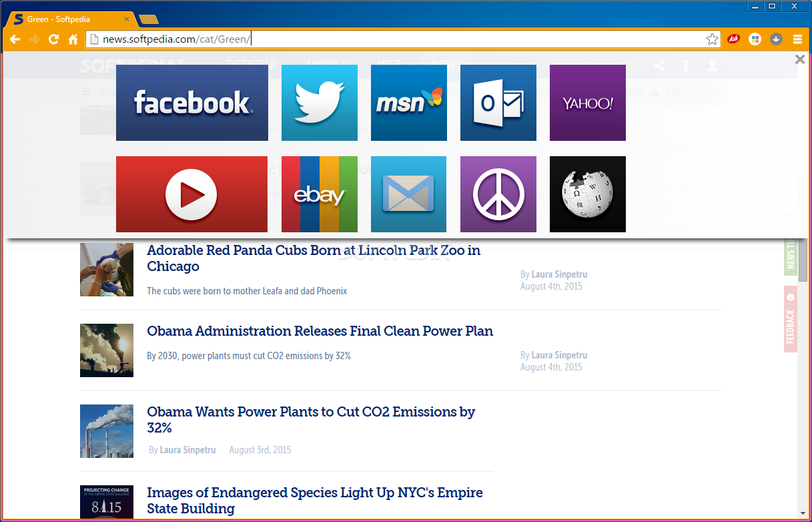Open the Twitter bird tile
This screenshot has width=812, height=522.
coord(320,103)
